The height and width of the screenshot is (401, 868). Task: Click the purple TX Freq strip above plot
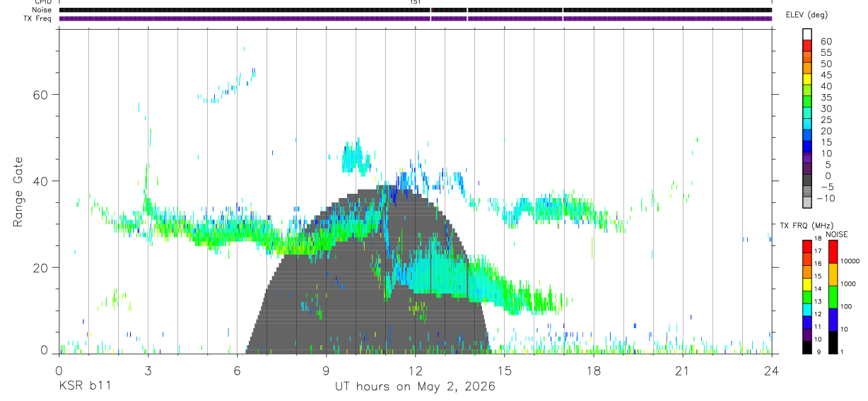pyautogui.click(x=416, y=18)
